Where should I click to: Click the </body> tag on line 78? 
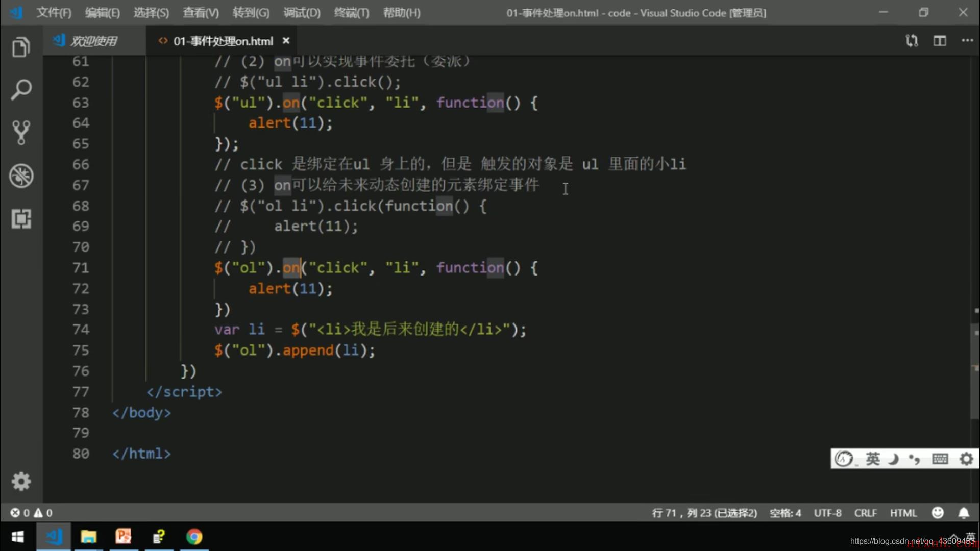[141, 412]
